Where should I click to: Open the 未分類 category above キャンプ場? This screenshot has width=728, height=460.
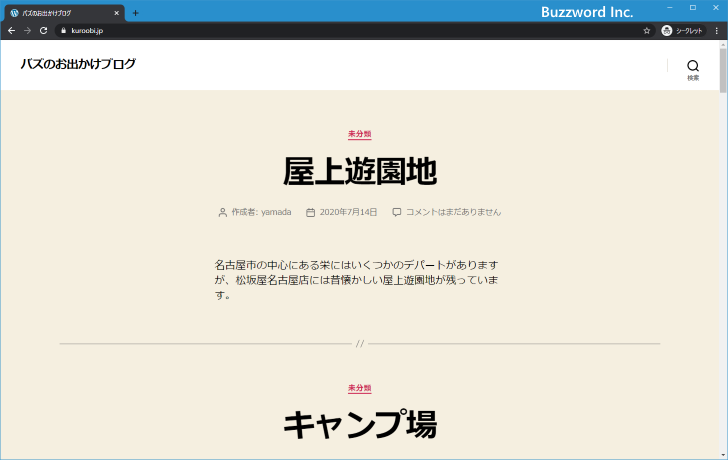(x=360, y=388)
